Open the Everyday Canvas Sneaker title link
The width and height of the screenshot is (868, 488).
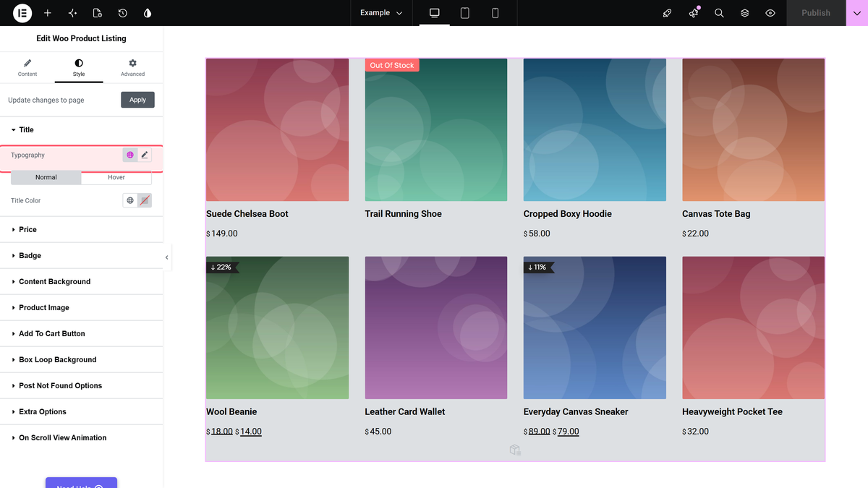click(x=576, y=411)
